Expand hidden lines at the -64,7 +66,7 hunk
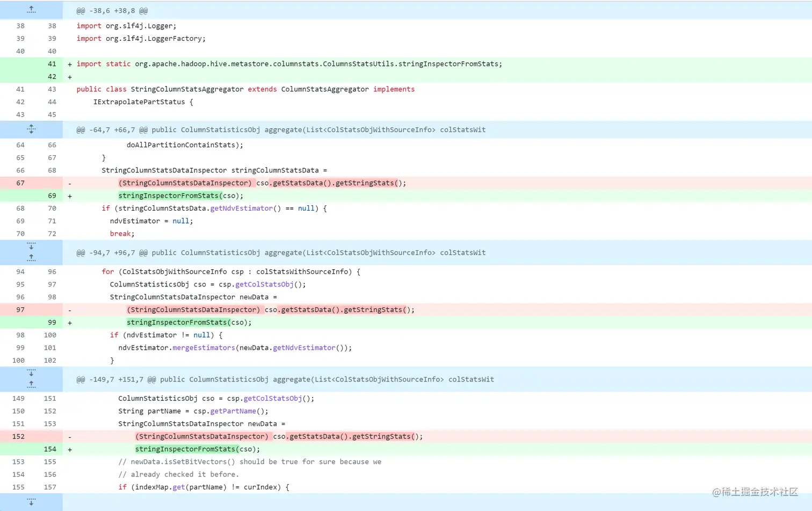This screenshot has width=812, height=511. tap(31, 129)
